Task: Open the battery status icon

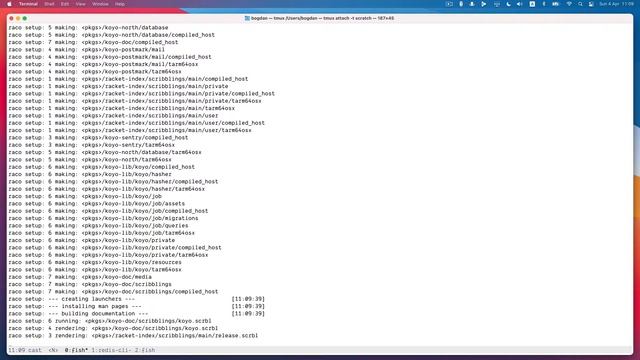Action: tap(556, 4)
